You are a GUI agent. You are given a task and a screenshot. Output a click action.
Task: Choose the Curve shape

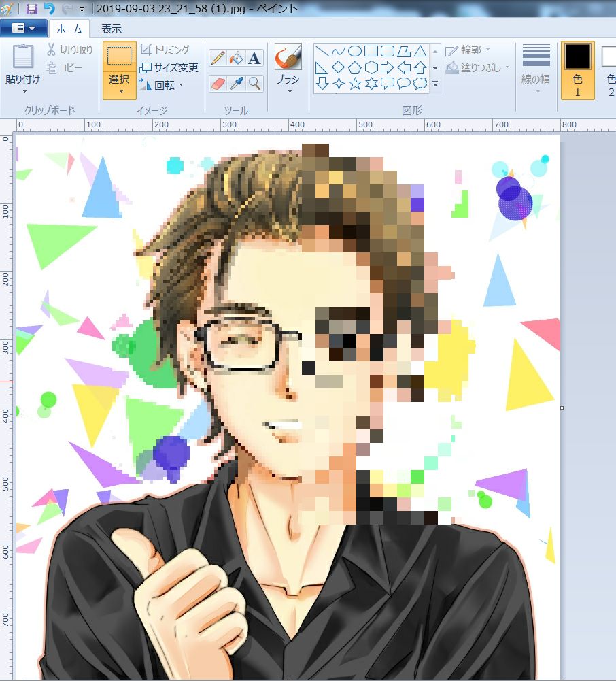click(x=338, y=51)
